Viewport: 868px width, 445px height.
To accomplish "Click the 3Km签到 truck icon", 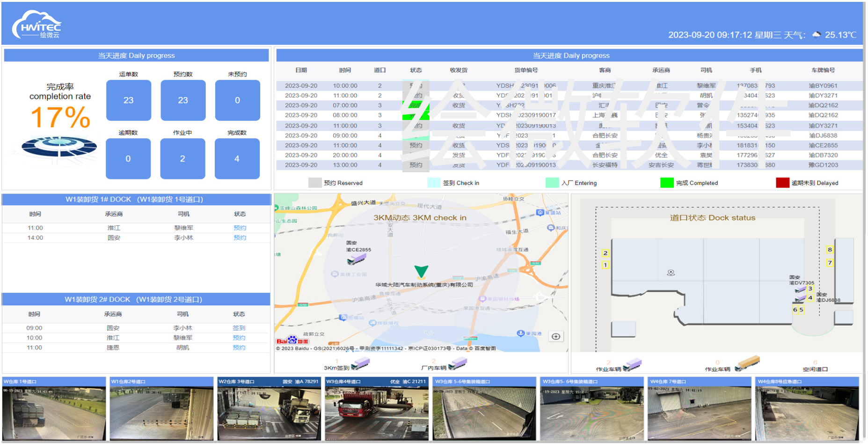I will click(360, 363).
